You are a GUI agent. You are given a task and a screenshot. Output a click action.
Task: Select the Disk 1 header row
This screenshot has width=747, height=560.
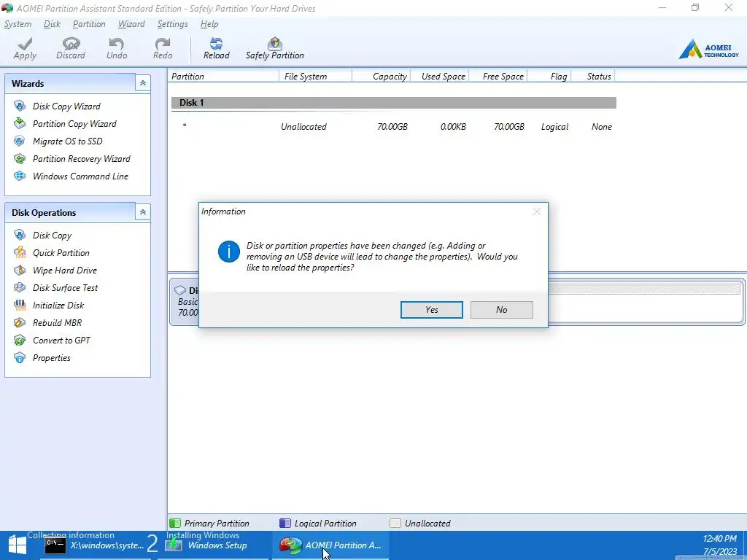(x=393, y=103)
